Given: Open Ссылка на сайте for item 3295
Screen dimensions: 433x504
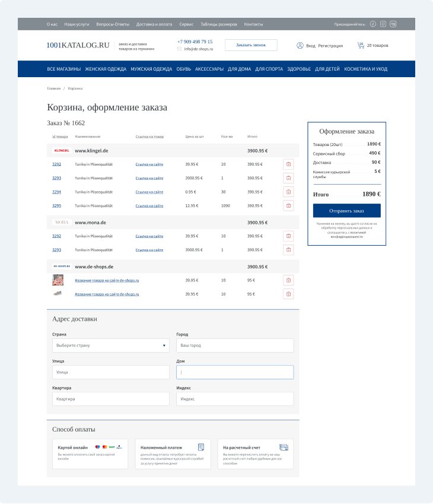Looking at the screenshot, I should pos(149,206).
